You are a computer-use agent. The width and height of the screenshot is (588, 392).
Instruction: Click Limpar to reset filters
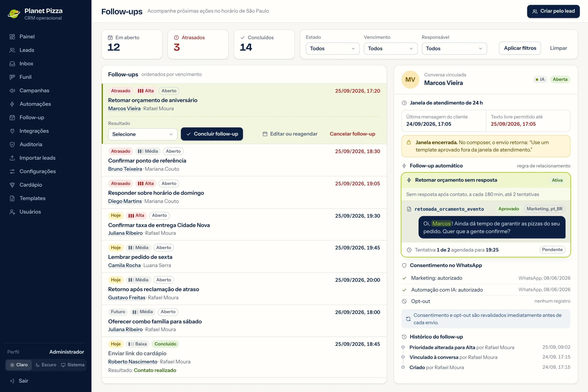[558, 48]
